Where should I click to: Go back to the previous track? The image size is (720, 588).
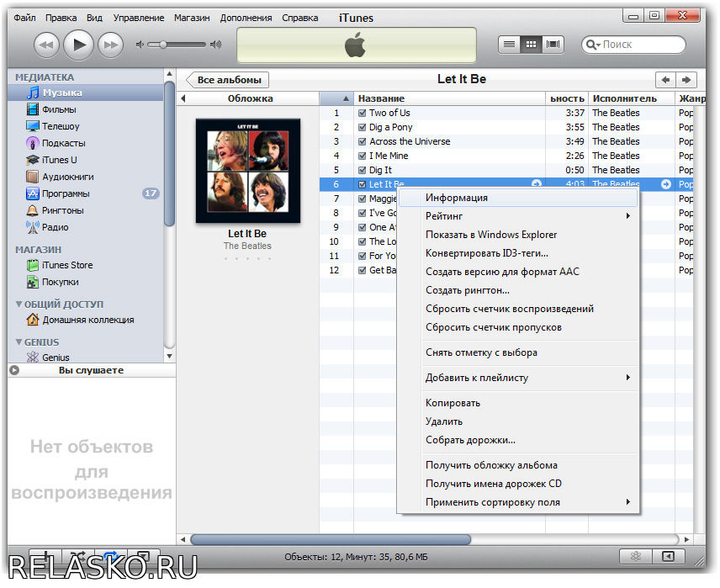point(46,45)
